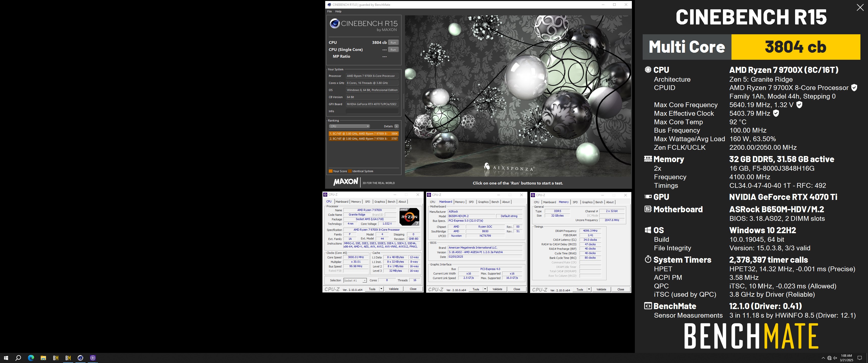This screenshot has width=868, height=363.
Task: Expand the Tools arrow in the Mainboard CPU-Z window
Action: [x=485, y=289]
